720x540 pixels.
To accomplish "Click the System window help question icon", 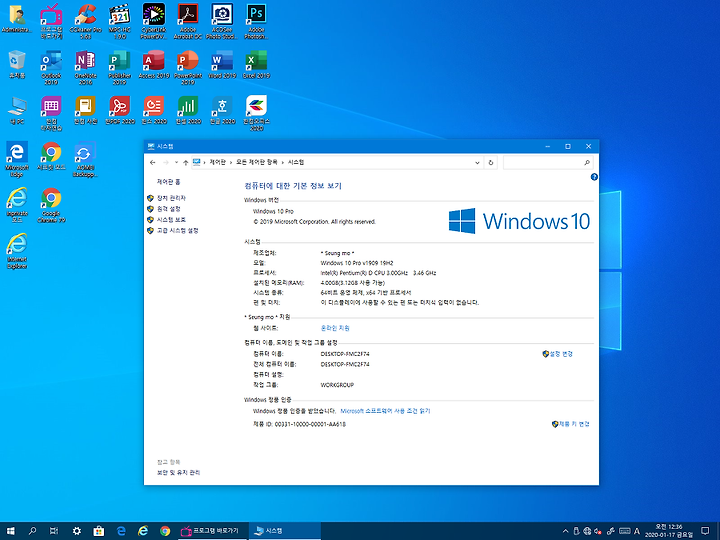I will (594, 177).
